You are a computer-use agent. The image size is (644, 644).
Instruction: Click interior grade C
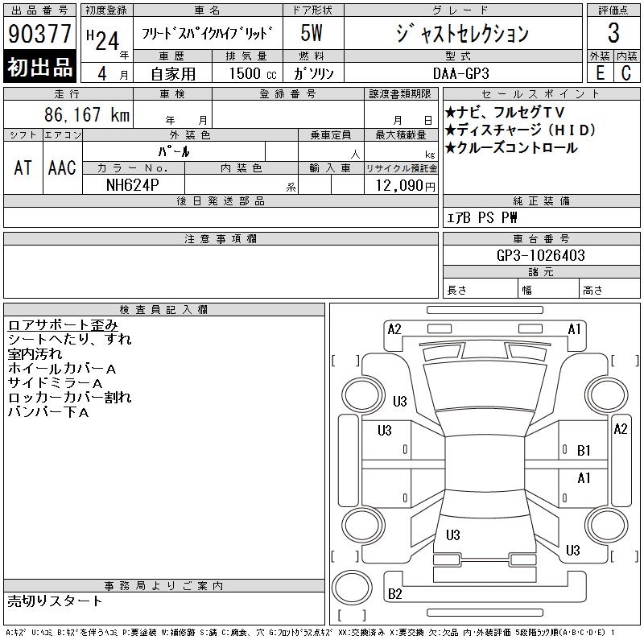[626, 72]
